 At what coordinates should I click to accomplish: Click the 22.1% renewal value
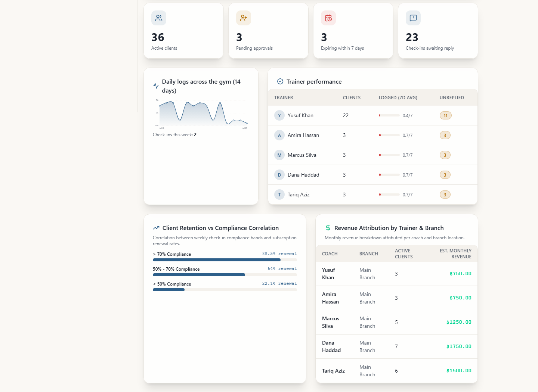pyautogui.click(x=279, y=283)
